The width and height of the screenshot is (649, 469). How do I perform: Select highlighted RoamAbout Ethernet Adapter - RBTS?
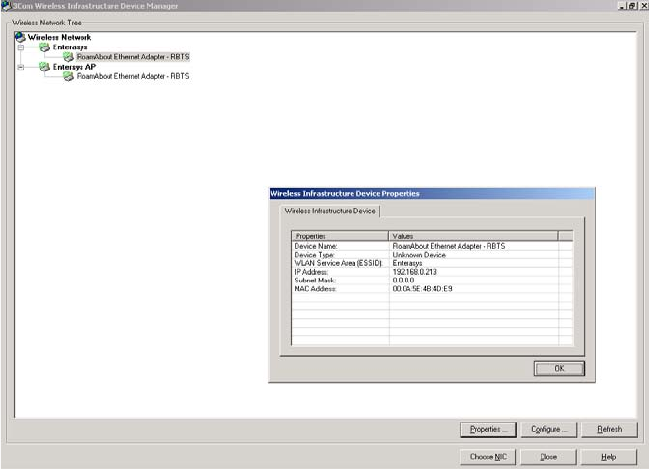[x=133, y=57]
